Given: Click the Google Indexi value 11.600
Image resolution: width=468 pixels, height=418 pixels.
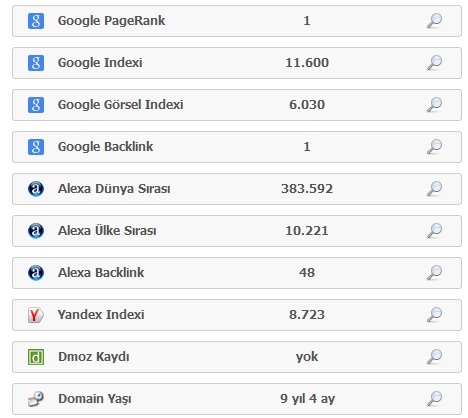Looking at the screenshot, I should click(x=307, y=63).
